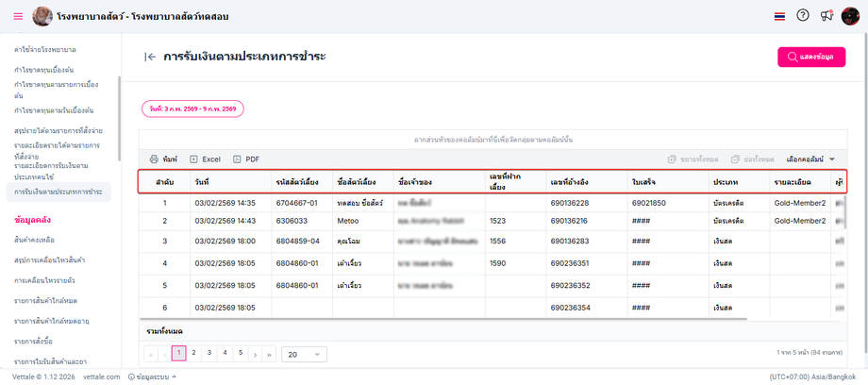Open ค่าใช้จ่ายโรงพยาบาล in sidebar
The image size is (868, 385).
tap(45, 50)
